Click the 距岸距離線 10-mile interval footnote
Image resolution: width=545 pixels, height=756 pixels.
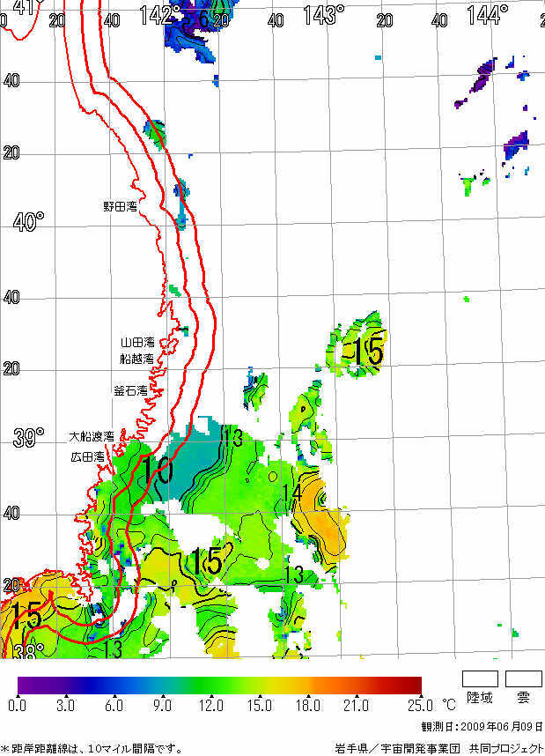point(92,749)
